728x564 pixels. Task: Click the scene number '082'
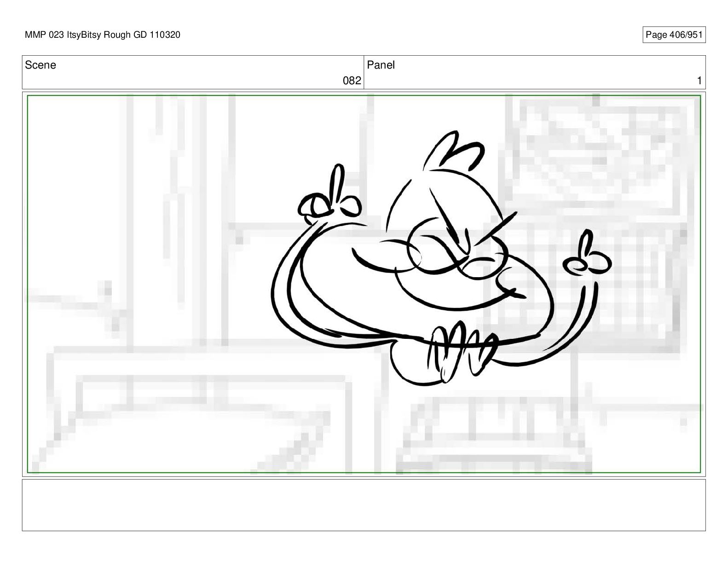[352, 81]
